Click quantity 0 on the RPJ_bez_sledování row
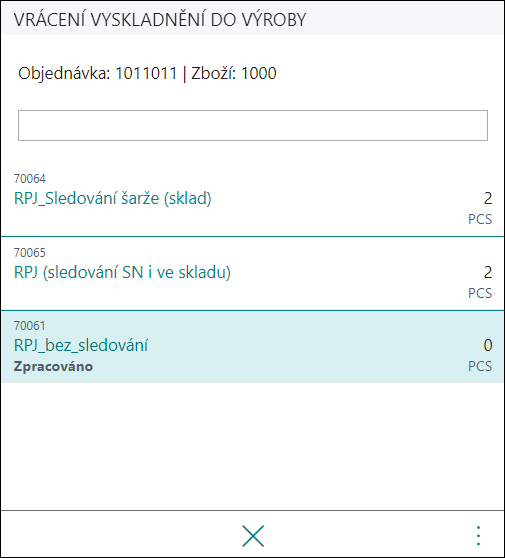 pyautogui.click(x=488, y=345)
